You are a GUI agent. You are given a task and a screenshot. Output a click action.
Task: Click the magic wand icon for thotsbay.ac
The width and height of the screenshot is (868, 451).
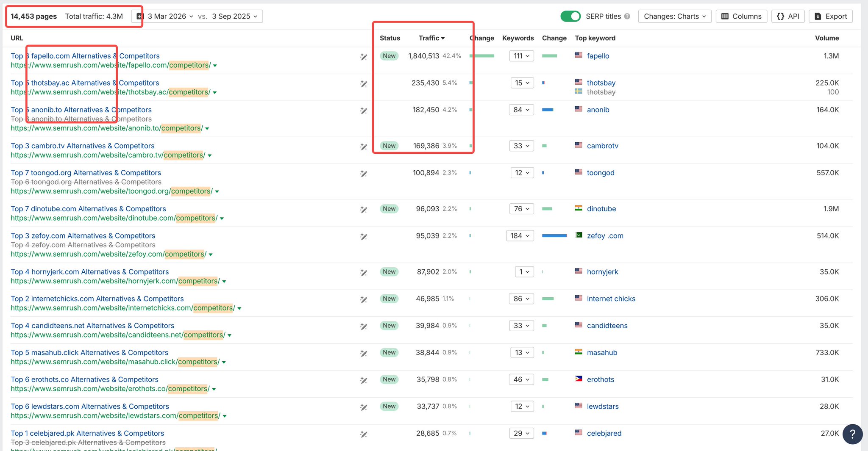point(364,84)
